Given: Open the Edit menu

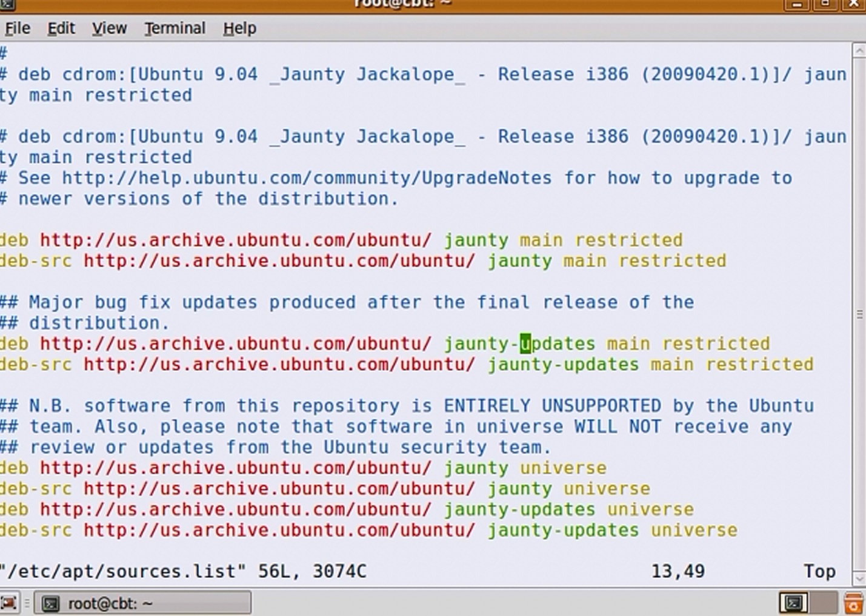Looking at the screenshot, I should coord(61,28).
